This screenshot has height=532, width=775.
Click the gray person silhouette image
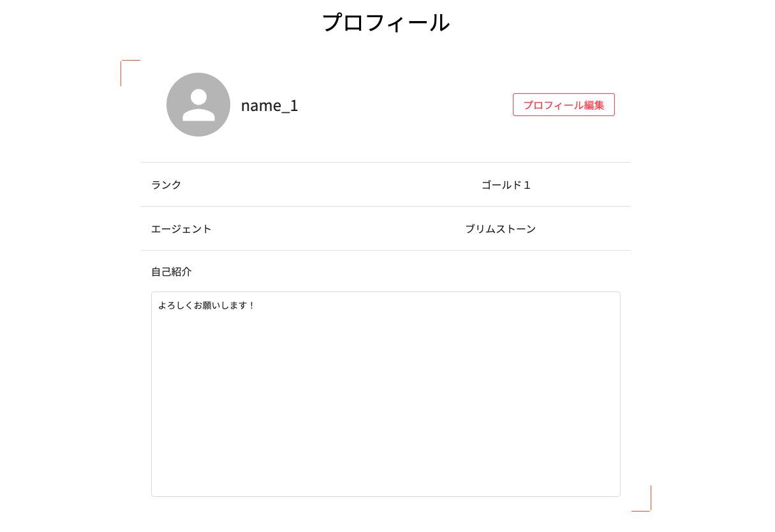(198, 105)
